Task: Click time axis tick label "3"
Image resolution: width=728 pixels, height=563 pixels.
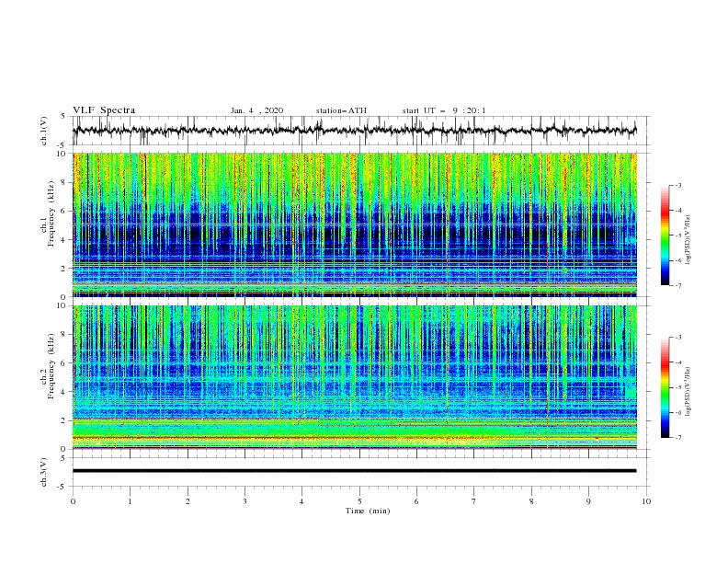Action: pos(245,501)
